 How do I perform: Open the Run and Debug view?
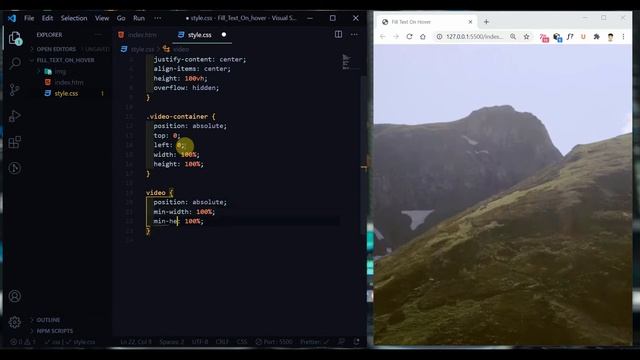pos(15,116)
